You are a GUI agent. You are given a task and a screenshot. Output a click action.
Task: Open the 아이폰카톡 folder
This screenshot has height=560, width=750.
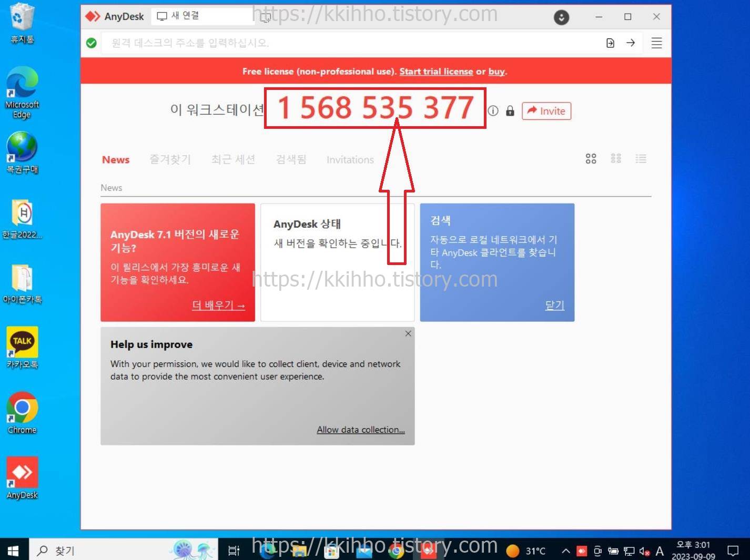pos(22,284)
